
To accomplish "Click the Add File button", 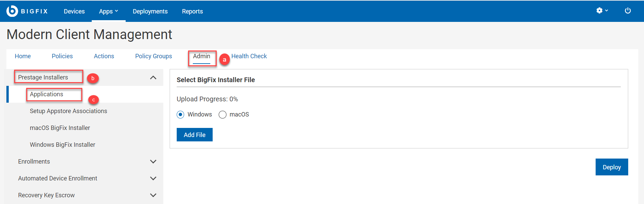I will [195, 135].
